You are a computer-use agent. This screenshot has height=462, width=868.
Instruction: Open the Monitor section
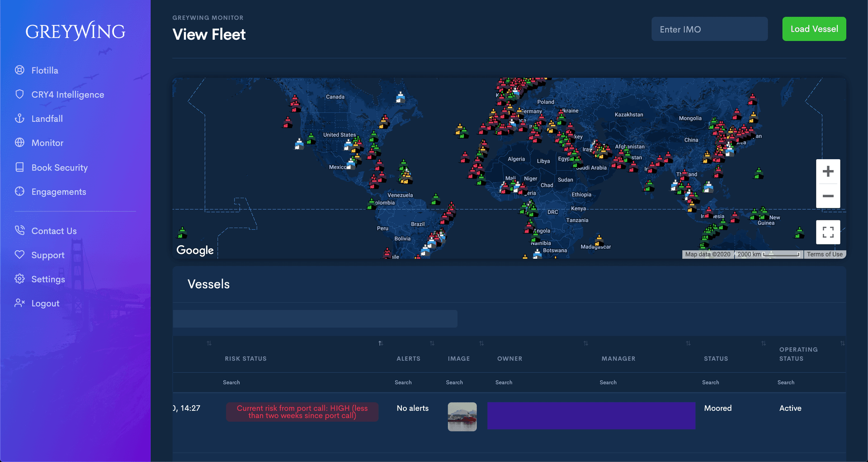(47, 143)
